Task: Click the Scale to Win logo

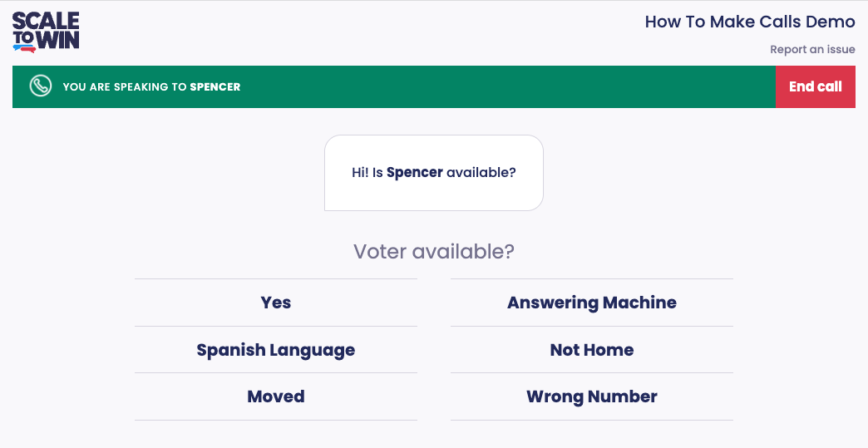Action: pos(46,31)
